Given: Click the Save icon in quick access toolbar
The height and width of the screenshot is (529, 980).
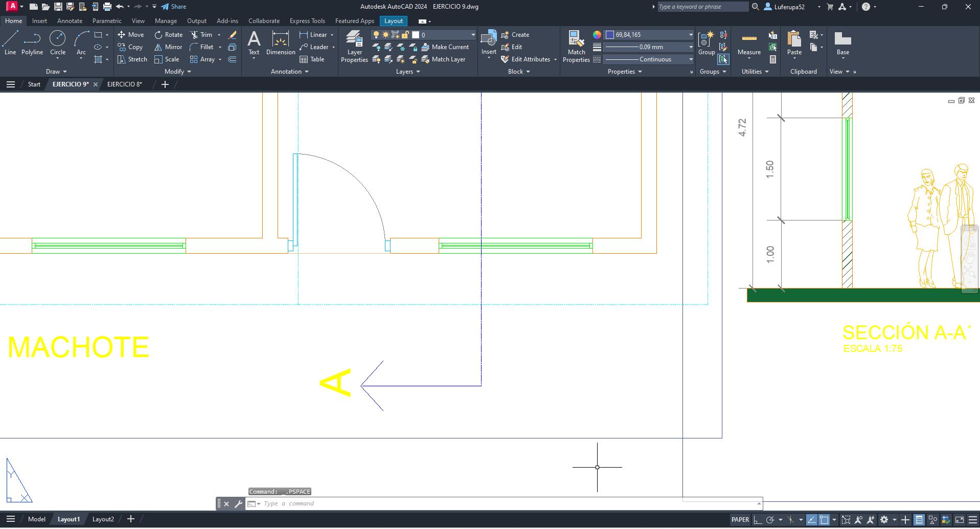Looking at the screenshot, I should tap(58, 7).
